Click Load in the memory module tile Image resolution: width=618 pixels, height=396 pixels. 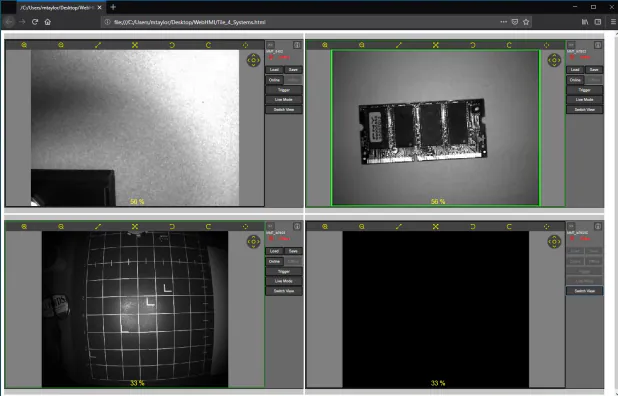click(575, 70)
